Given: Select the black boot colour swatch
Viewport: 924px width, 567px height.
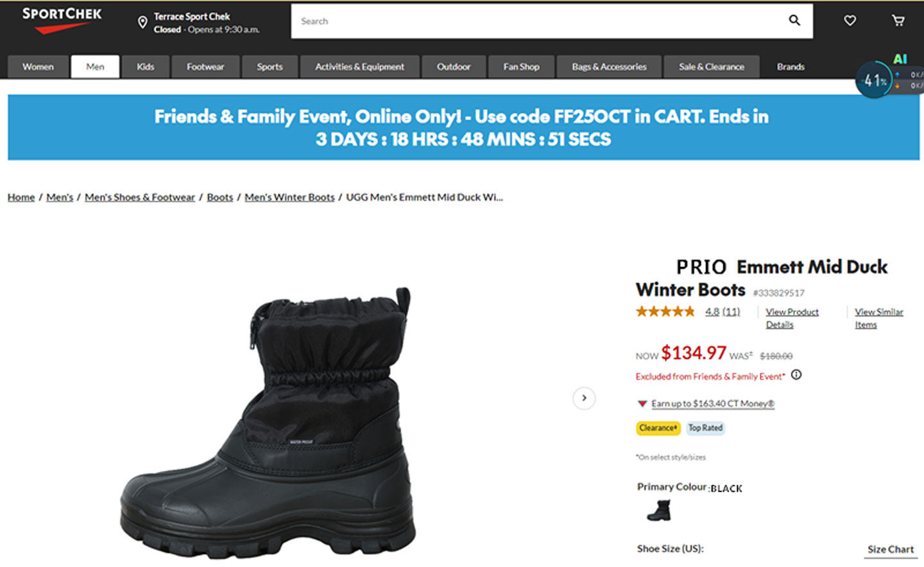Looking at the screenshot, I should pos(659,511).
